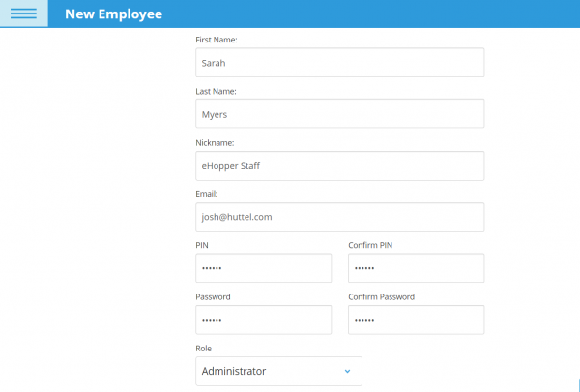This screenshot has width=580, height=392.
Task: Click the Confirm Password input box
Action: [x=416, y=320]
